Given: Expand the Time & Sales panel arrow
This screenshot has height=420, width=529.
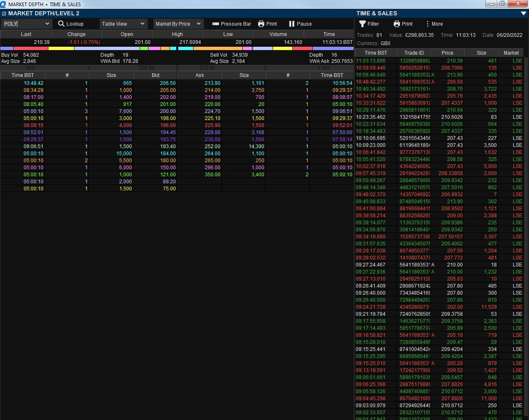Looking at the screenshot, I should click(x=524, y=14).
